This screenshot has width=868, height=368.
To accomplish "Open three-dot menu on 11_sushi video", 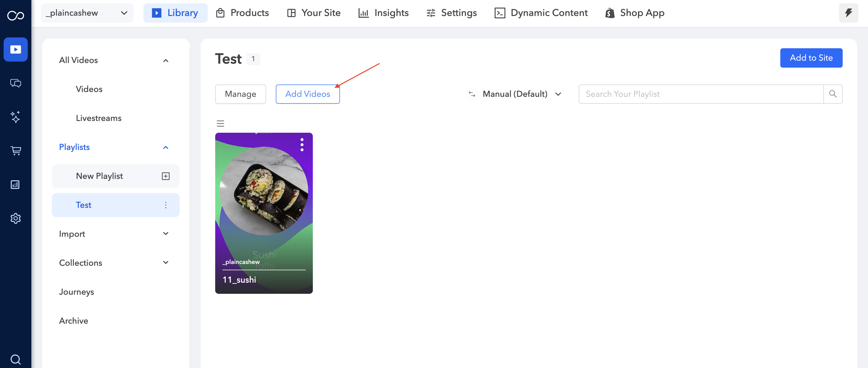I will [x=302, y=145].
